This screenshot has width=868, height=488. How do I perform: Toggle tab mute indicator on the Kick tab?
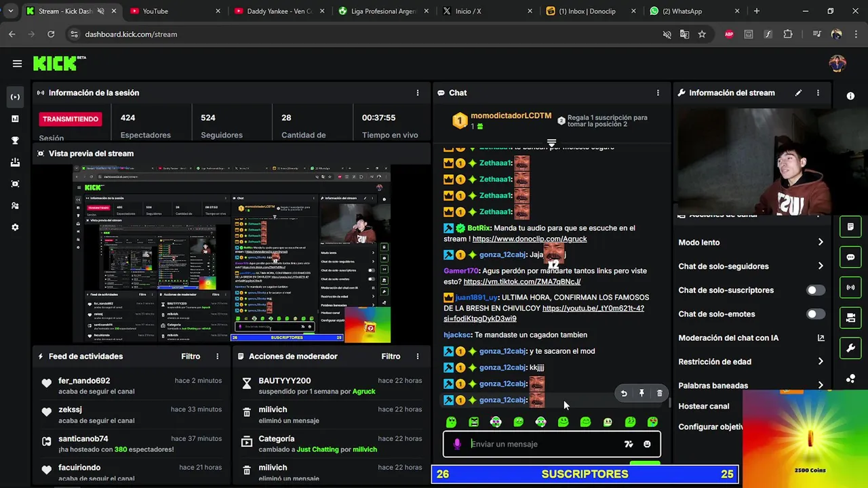coord(101,11)
